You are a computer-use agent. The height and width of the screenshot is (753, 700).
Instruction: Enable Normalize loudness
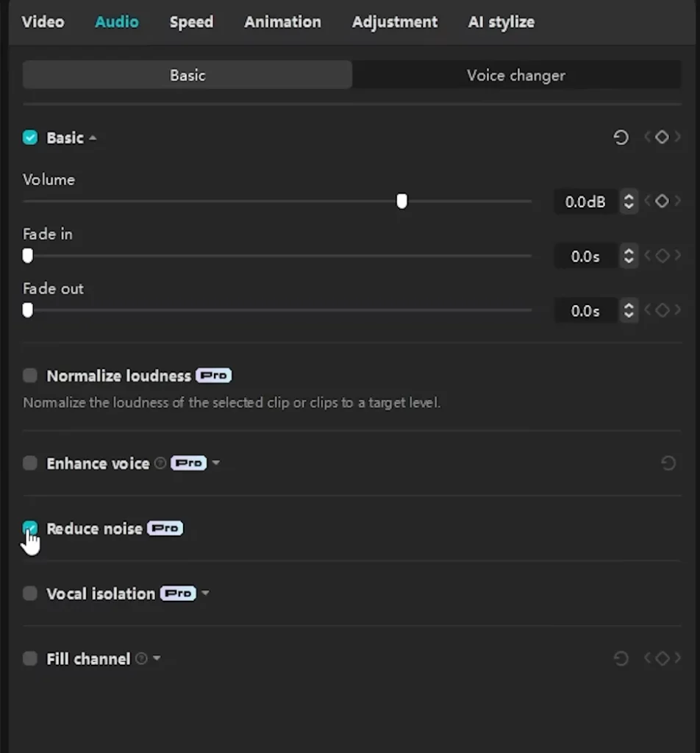click(x=29, y=375)
